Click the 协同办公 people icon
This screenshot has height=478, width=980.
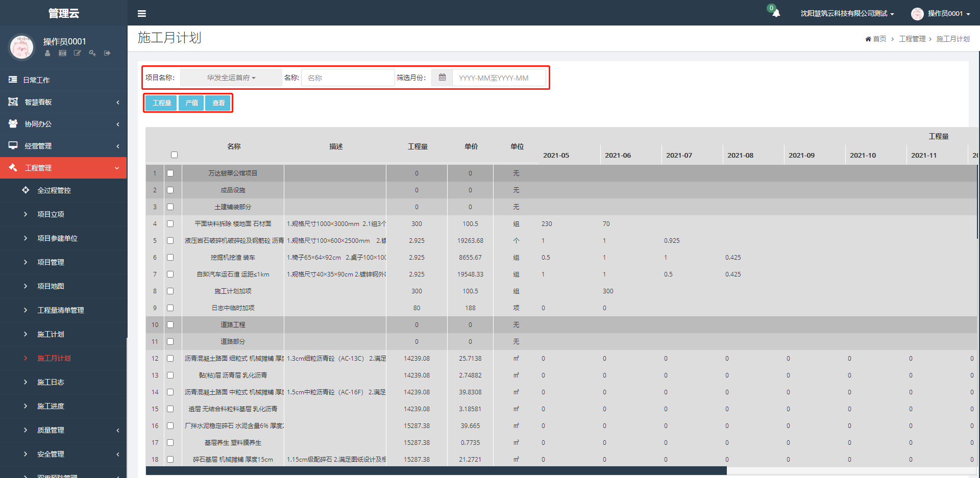coord(13,123)
